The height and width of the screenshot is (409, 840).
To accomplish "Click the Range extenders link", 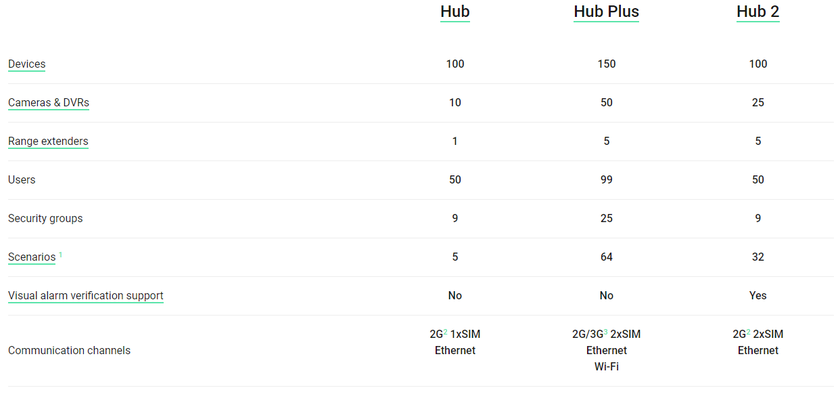I will click(x=48, y=141).
